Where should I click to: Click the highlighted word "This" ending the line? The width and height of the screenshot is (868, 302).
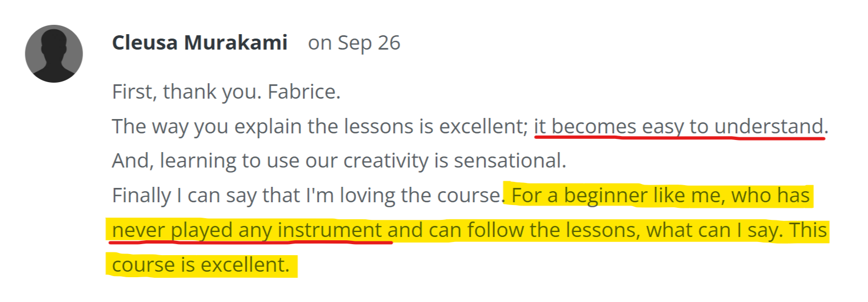tap(807, 230)
